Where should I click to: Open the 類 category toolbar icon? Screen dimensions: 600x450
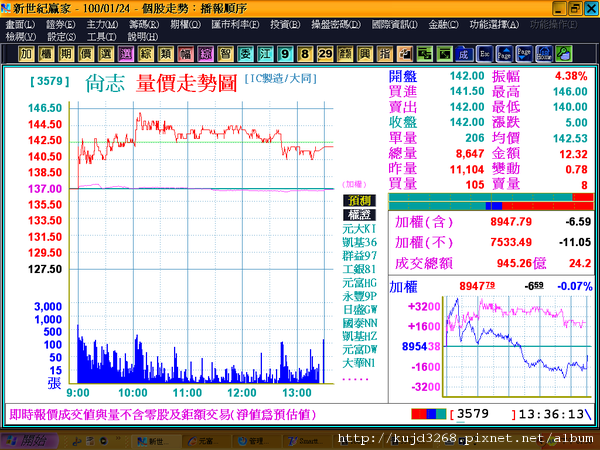[165, 54]
